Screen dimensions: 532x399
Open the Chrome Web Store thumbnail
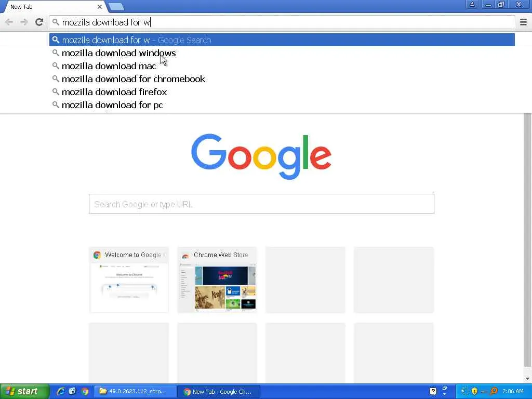tap(217, 280)
